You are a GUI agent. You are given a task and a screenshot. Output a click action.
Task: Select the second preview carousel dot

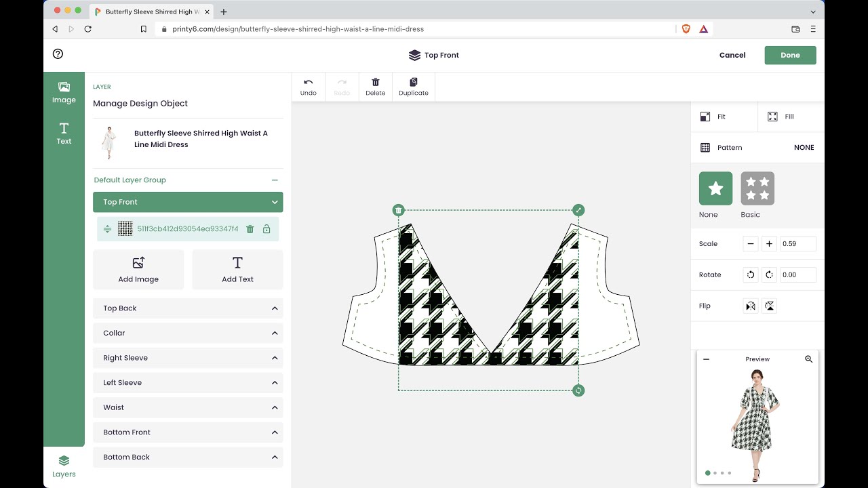(715, 473)
